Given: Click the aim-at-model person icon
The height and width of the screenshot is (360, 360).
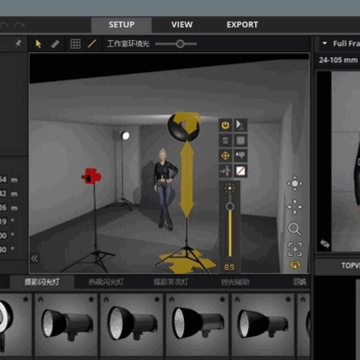Looking at the screenshot, I should pyautogui.click(x=226, y=171).
